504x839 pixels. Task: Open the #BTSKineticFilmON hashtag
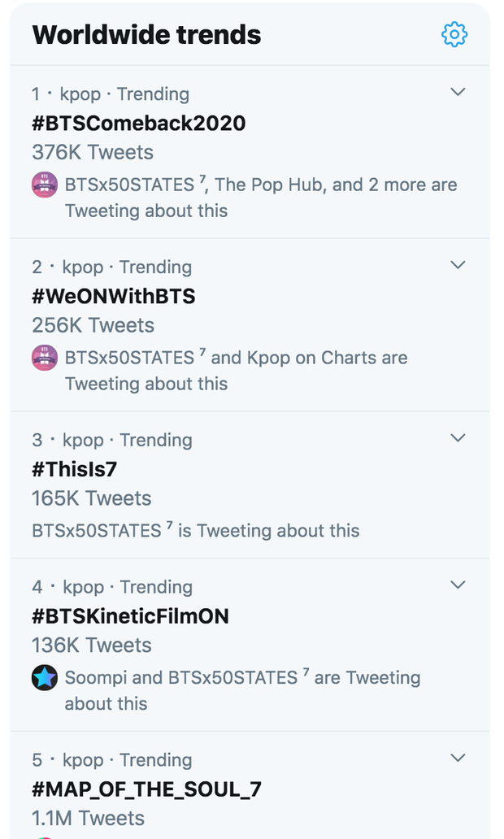click(x=130, y=616)
